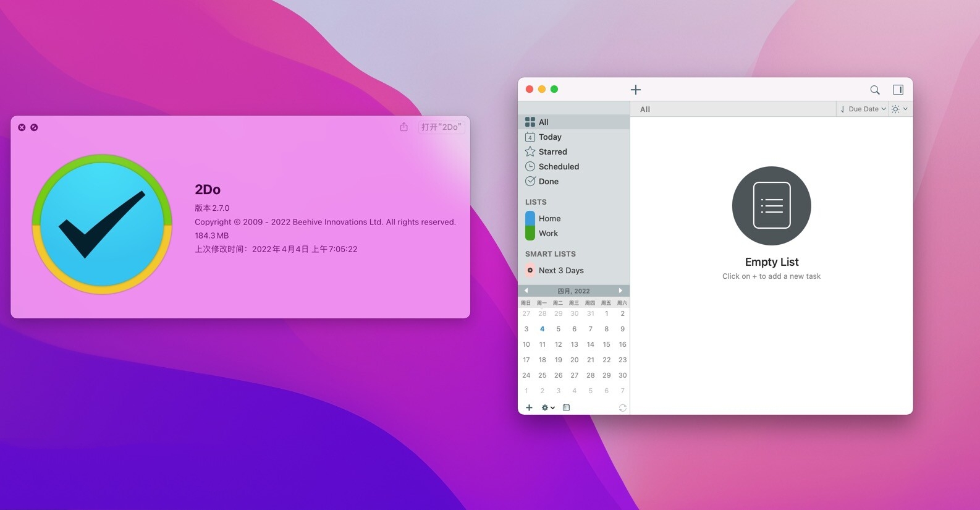Click the large 2Do app icon
Screen dimensions: 980x510
102,224
